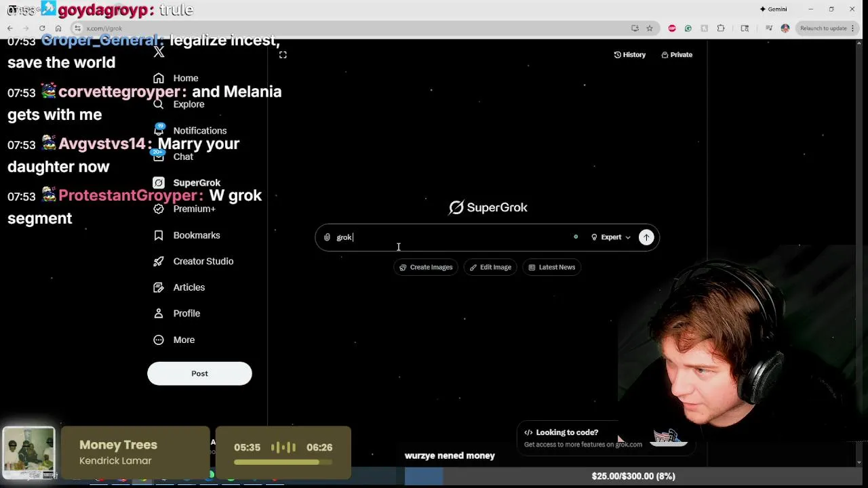Viewport: 868px width, 488px height.
Task: Open Premium+ in the sidebar
Action: point(184,209)
